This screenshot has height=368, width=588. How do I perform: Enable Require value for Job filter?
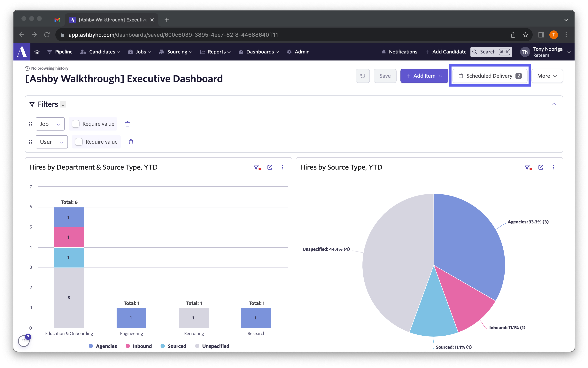[76, 124]
